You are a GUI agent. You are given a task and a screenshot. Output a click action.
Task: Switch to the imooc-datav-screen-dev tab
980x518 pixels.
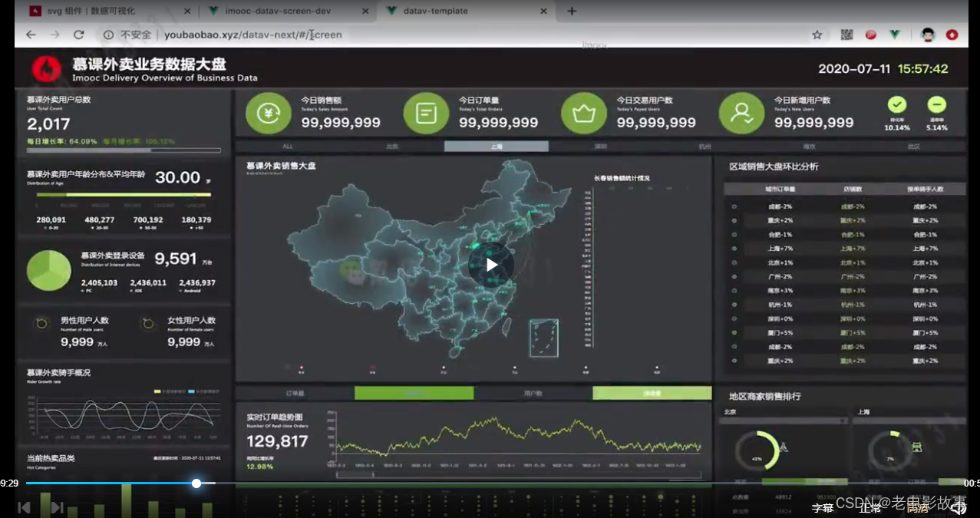289,12
